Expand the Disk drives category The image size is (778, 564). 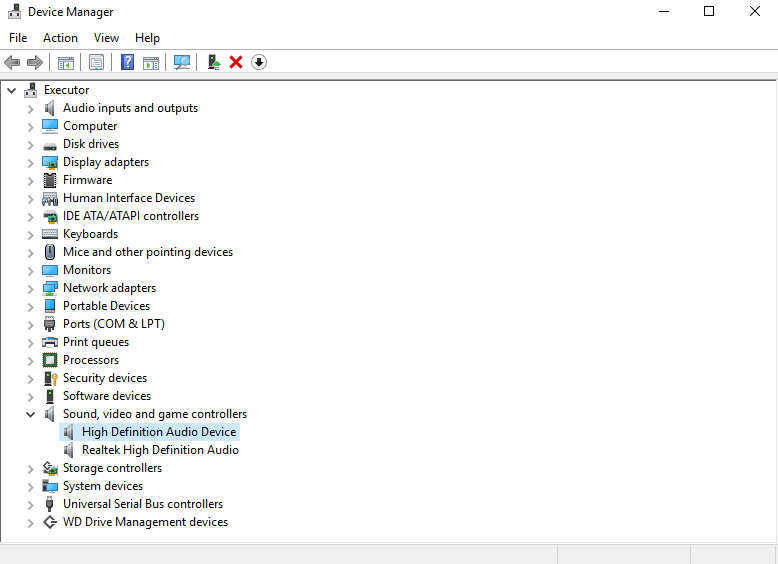click(31, 145)
